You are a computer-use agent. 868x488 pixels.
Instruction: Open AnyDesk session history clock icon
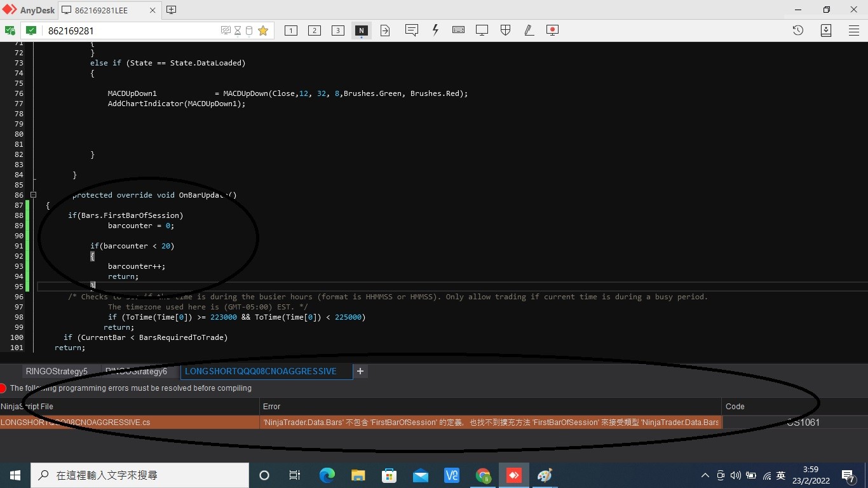coord(798,30)
